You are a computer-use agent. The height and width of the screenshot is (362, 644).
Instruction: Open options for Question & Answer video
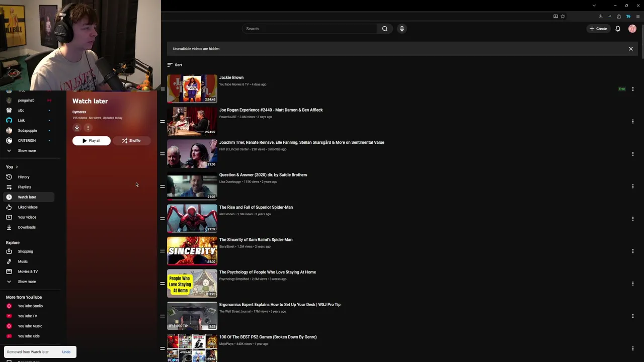point(632,186)
